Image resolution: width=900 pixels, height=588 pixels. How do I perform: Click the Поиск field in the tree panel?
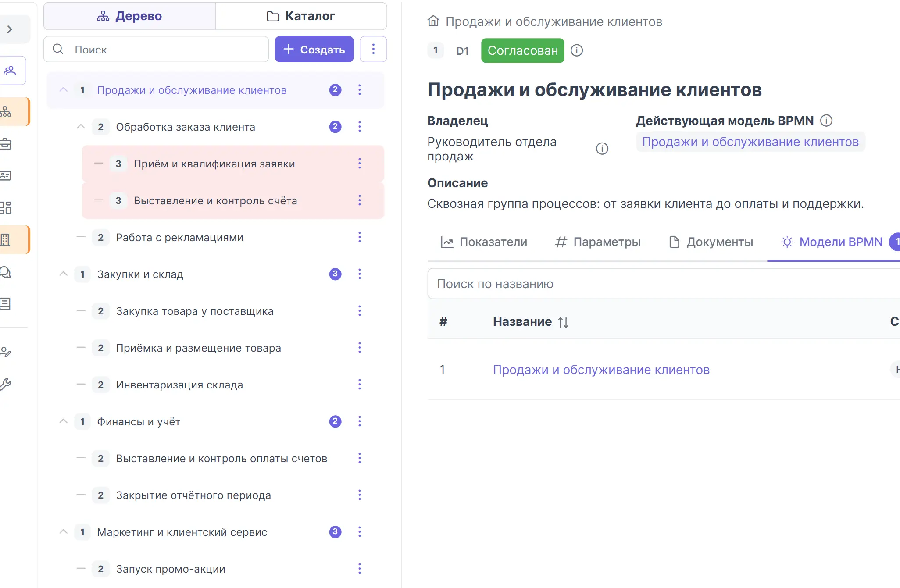pyautogui.click(x=156, y=49)
